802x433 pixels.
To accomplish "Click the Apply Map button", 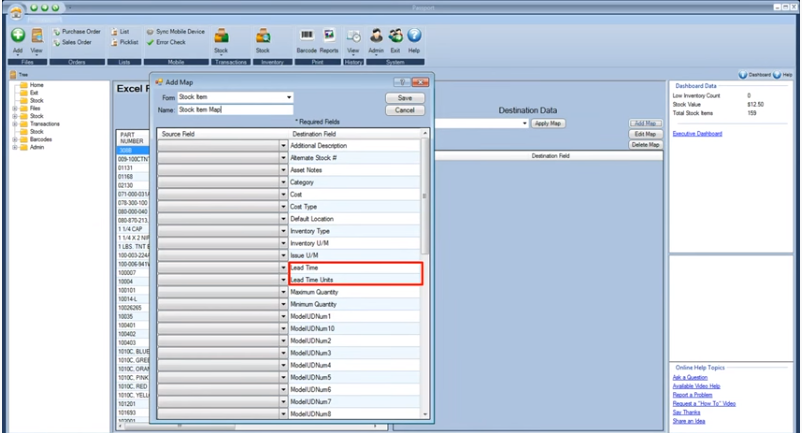I will click(548, 124).
